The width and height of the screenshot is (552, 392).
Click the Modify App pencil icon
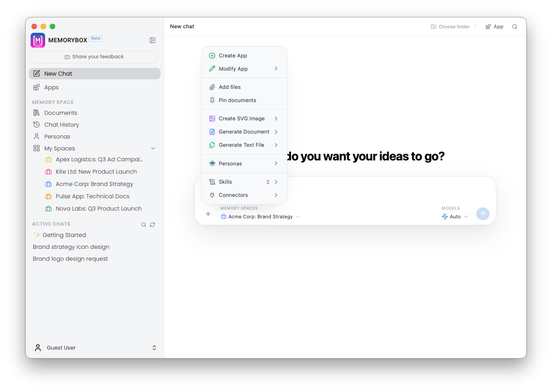click(212, 69)
